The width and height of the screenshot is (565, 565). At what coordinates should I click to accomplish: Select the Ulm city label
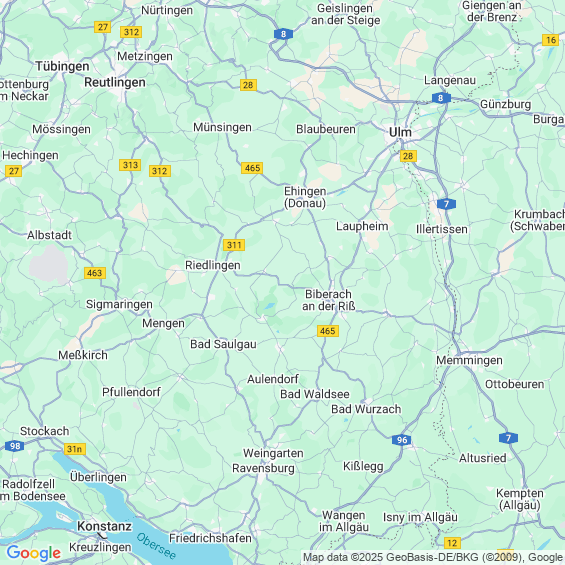coord(400,132)
